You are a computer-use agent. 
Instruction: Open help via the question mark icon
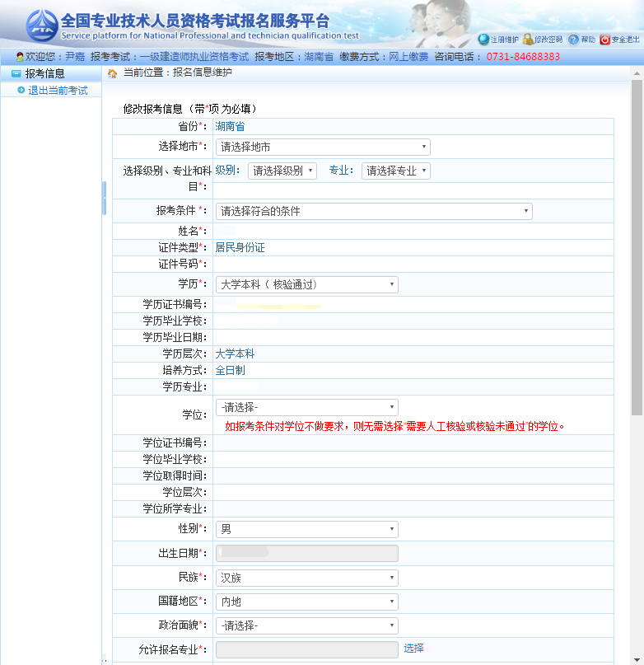point(573,39)
